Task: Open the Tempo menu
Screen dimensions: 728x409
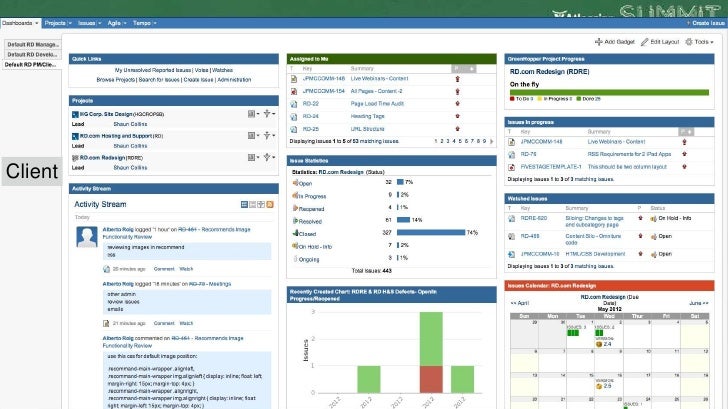Action: 144,23
